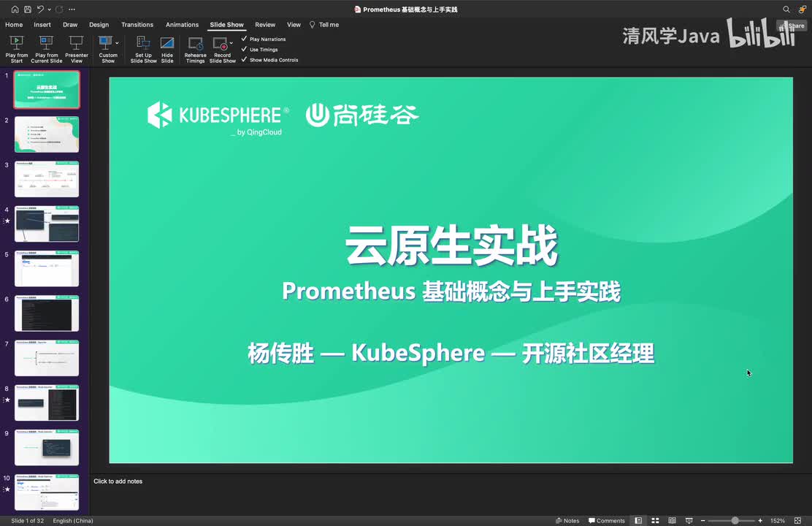The height and width of the screenshot is (526, 812).
Task: Click the presenter line with 杨传胜
Action: (x=451, y=354)
